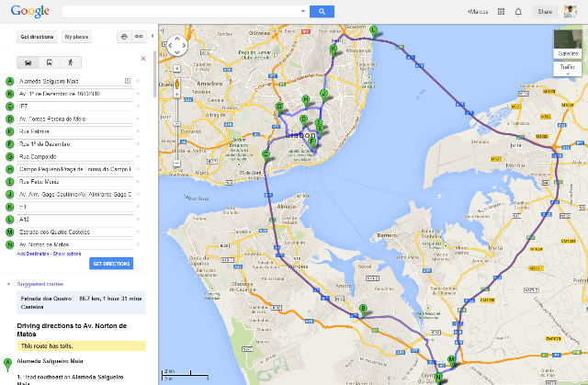This screenshot has height=385, width=588.
Task: Click Show options link
Action: (x=67, y=254)
